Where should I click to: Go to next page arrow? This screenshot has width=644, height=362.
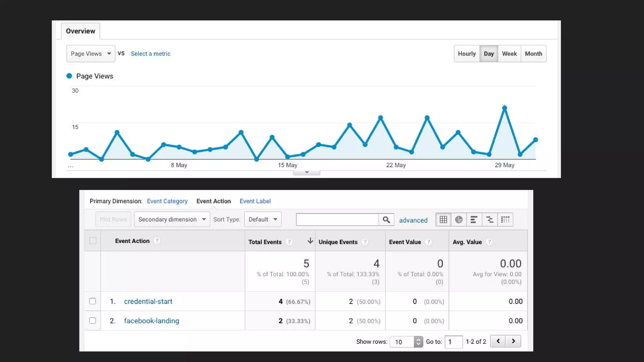(x=513, y=341)
